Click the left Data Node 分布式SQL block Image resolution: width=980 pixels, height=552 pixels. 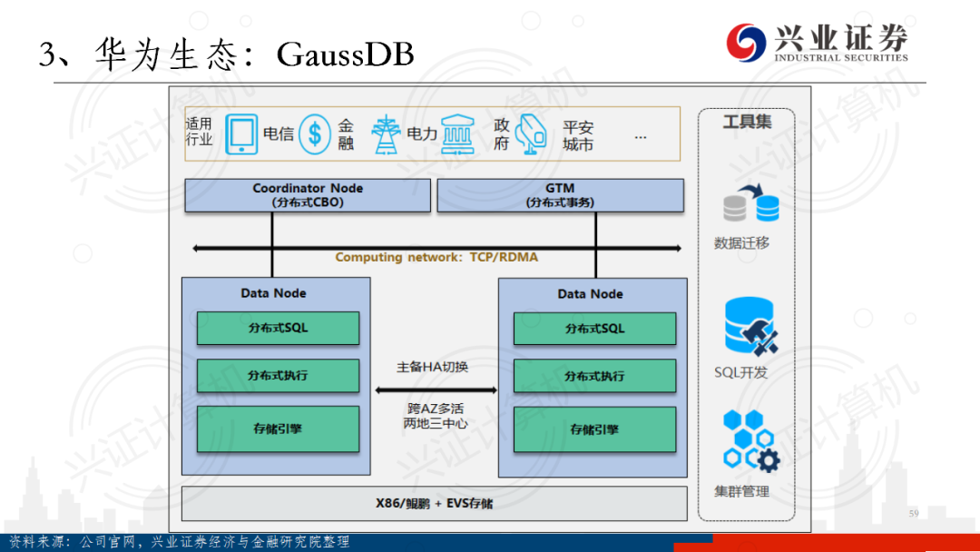(x=278, y=328)
